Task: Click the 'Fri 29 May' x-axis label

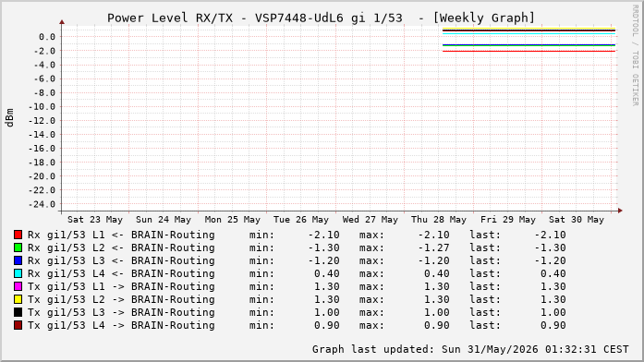Action: click(x=507, y=220)
